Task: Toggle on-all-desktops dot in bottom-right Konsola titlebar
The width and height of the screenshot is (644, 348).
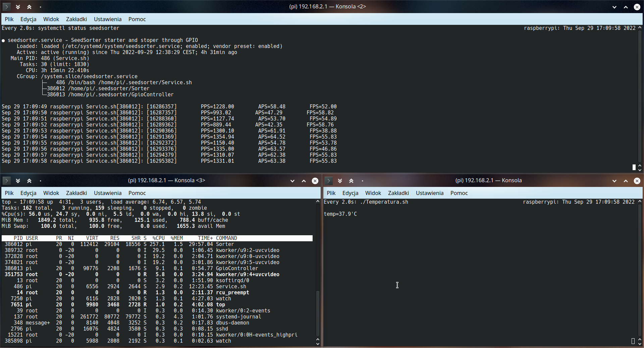Action: point(363,181)
